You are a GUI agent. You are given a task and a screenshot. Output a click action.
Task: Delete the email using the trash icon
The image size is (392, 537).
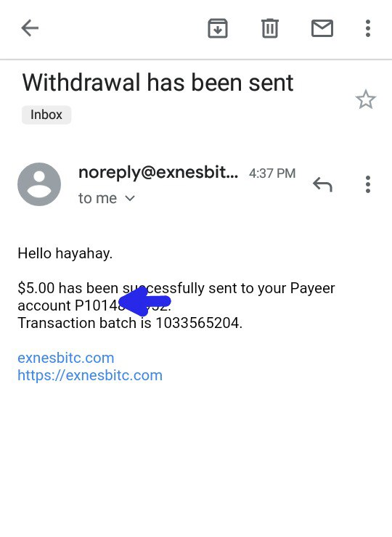(270, 28)
